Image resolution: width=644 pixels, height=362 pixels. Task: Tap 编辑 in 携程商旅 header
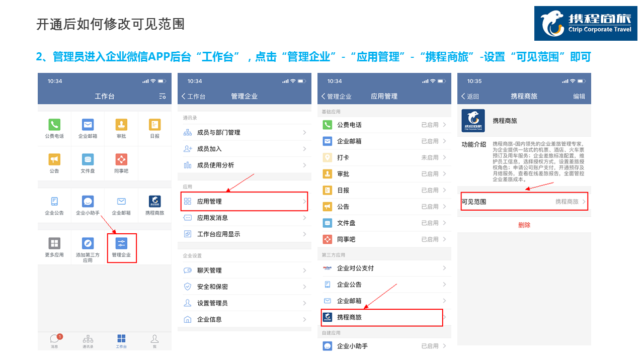coord(579,96)
